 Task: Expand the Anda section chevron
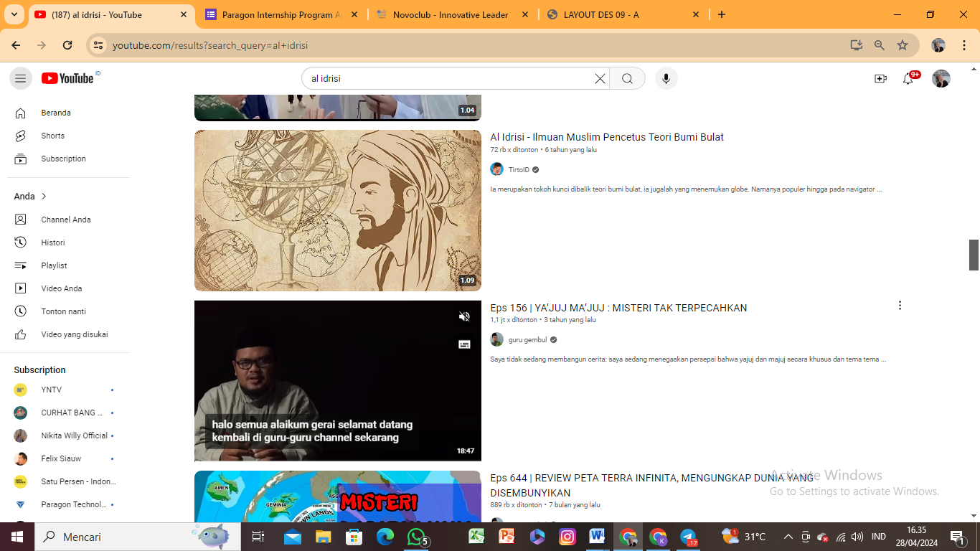pyautogui.click(x=44, y=196)
